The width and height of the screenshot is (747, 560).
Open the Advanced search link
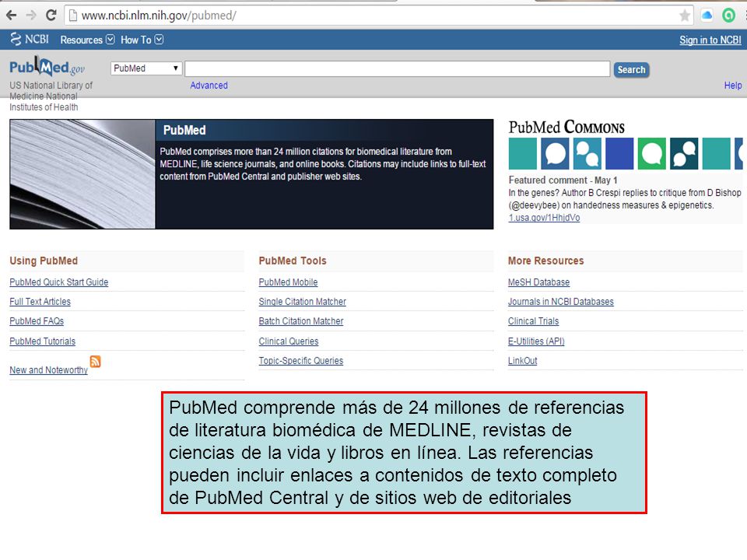pos(209,86)
